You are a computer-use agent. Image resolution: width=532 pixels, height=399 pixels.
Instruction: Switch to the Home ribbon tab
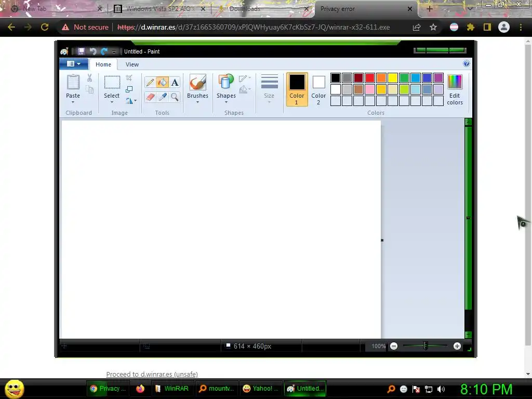[103, 64]
